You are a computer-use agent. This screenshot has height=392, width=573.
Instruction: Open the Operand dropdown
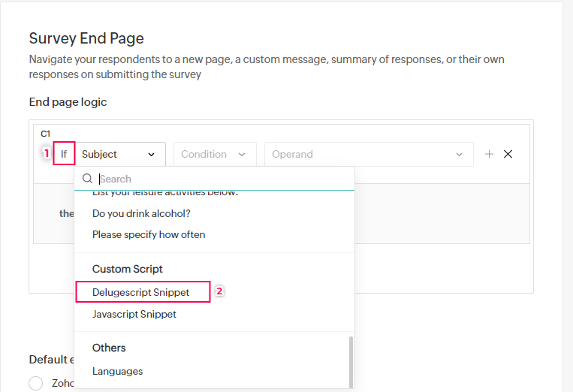coord(368,154)
